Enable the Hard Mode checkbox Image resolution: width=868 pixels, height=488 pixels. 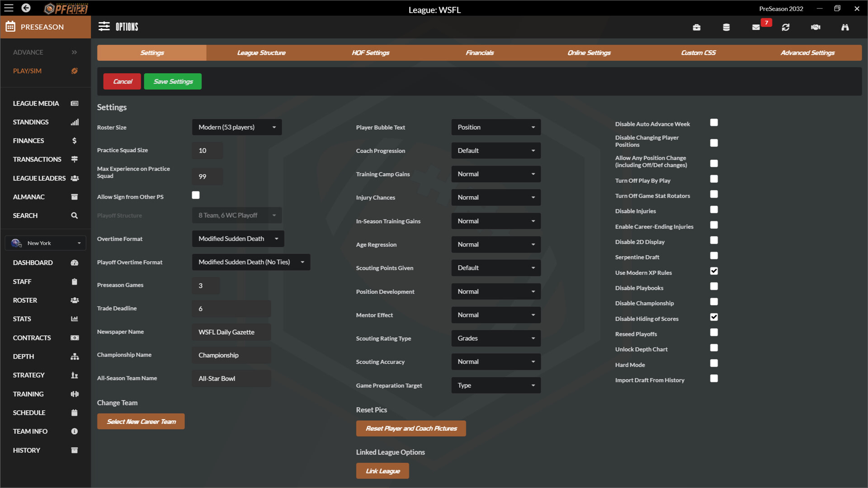[x=714, y=363]
